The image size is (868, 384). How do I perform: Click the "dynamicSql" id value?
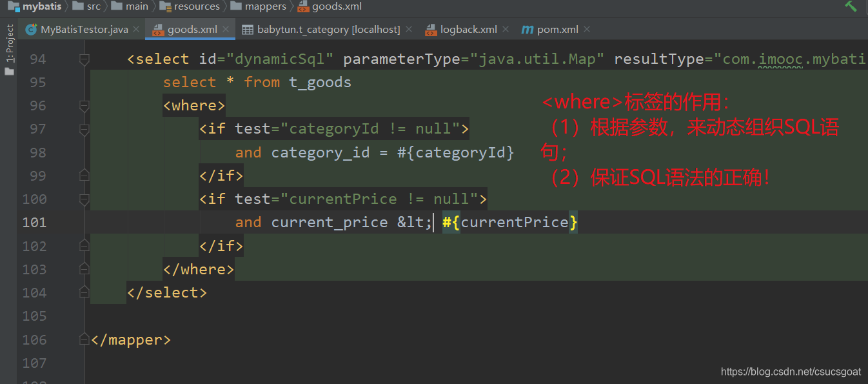pyautogui.click(x=279, y=59)
